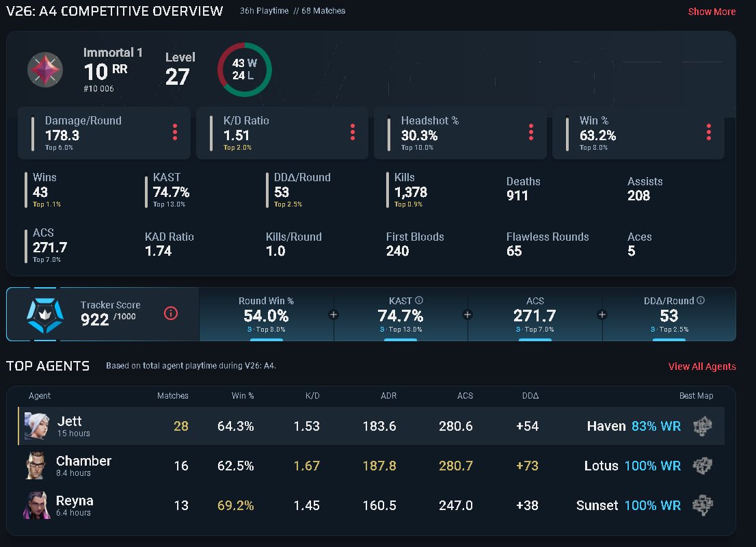Select the Jett agent name
Screen dimensions: 756x547
(x=70, y=421)
